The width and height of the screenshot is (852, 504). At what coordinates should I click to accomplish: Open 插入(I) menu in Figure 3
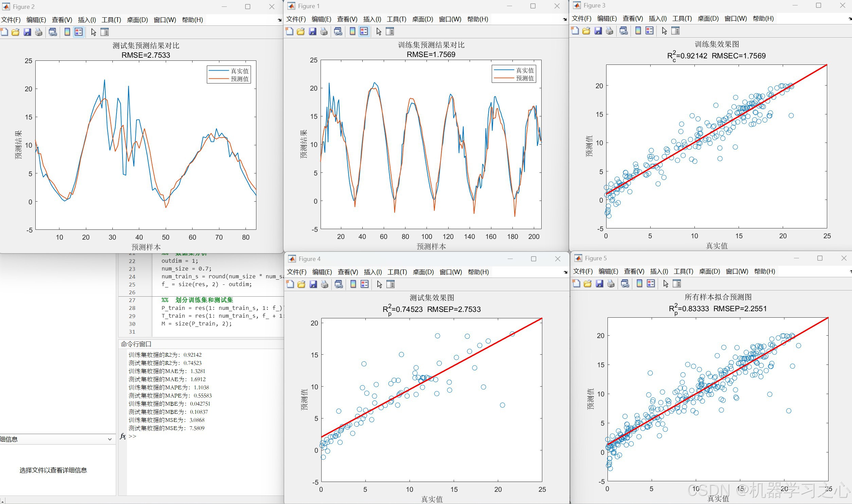657,19
